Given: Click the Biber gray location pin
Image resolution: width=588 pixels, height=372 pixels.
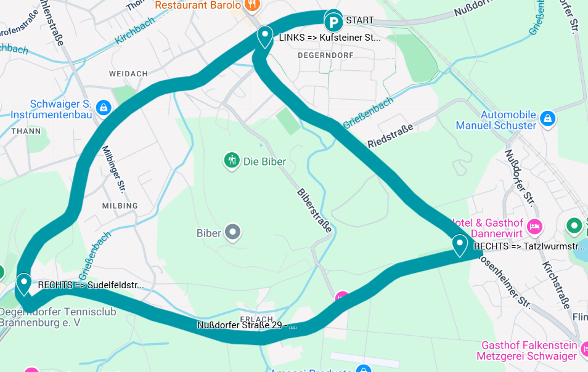Looking at the screenshot, I should [x=232, y=232].
